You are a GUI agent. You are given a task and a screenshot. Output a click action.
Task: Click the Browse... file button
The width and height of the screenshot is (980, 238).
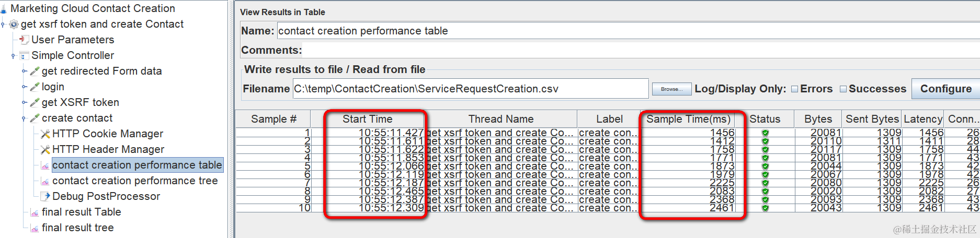pos(672,89)
